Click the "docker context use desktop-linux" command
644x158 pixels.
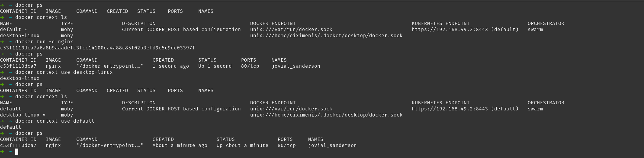point(64,72)
